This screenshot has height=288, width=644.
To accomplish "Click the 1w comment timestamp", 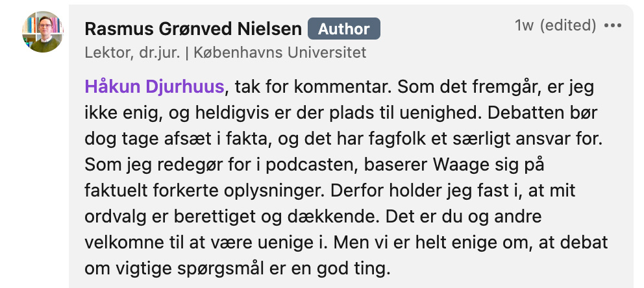I will 524,26.
